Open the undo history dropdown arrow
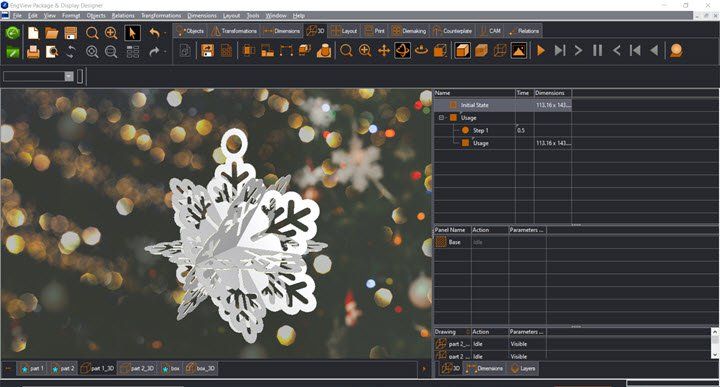 165,34
